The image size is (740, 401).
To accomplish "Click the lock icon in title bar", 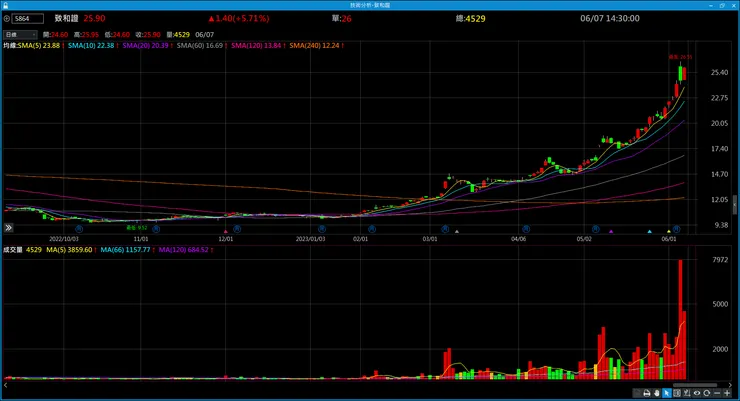I will click(x=5, y=5).
